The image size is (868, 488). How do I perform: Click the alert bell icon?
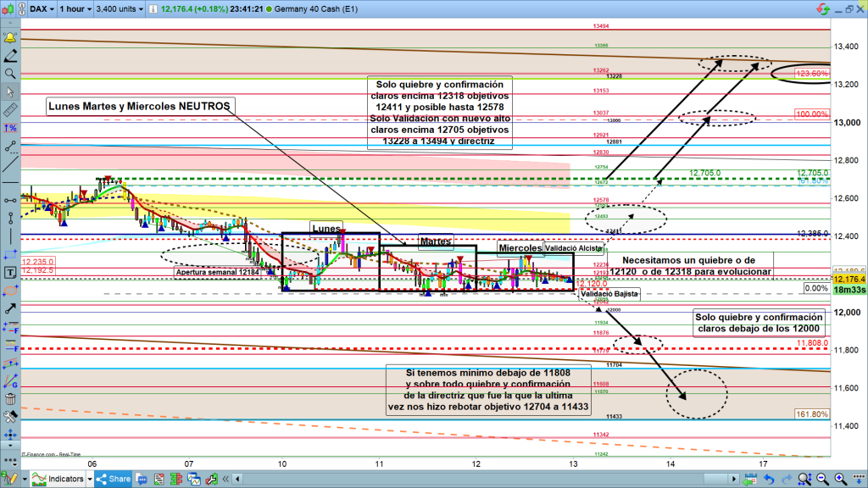coord(10,37)
